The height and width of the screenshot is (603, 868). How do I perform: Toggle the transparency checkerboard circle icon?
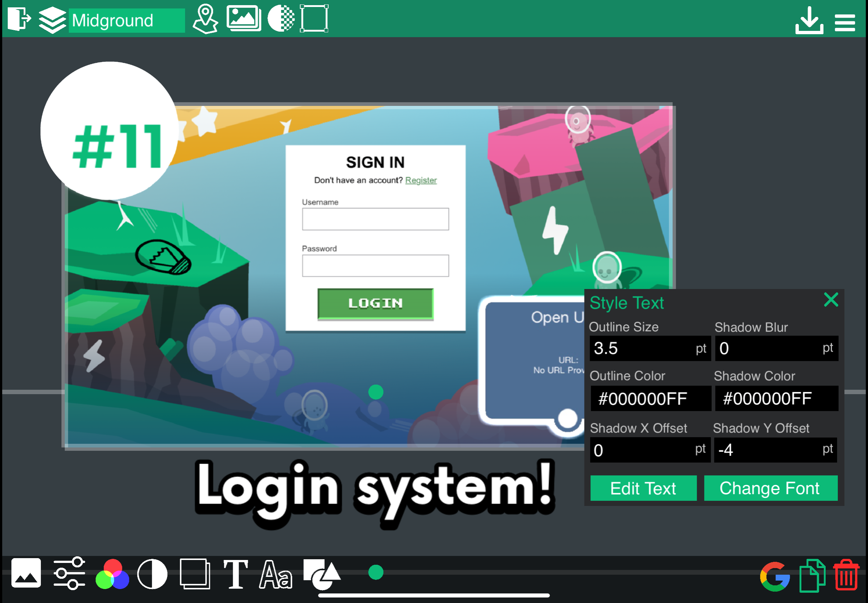click(x=281, y=18)
